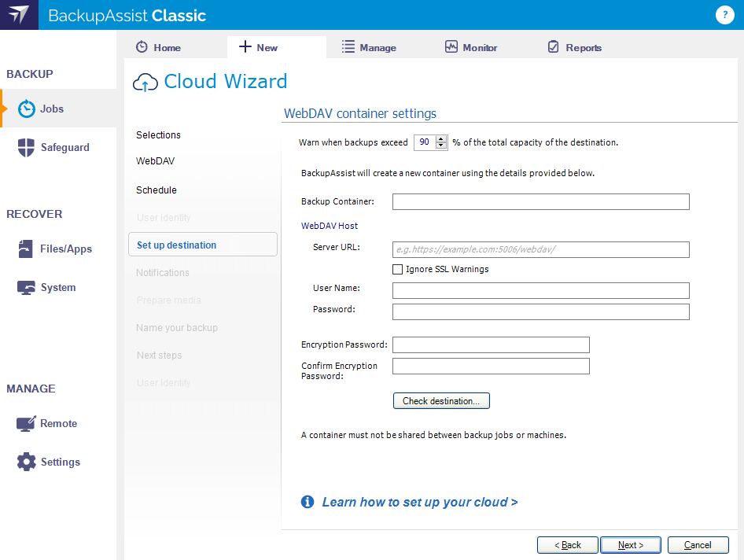Click the Safeguard shield icon
The height and width of the screenshot is (560, 744).
26,148
